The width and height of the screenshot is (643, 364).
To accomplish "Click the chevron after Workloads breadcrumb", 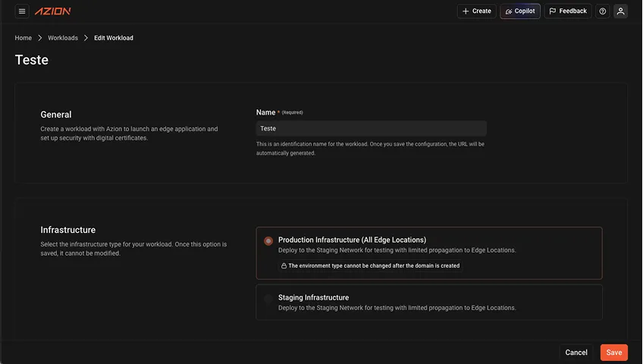I will point(86,38).
